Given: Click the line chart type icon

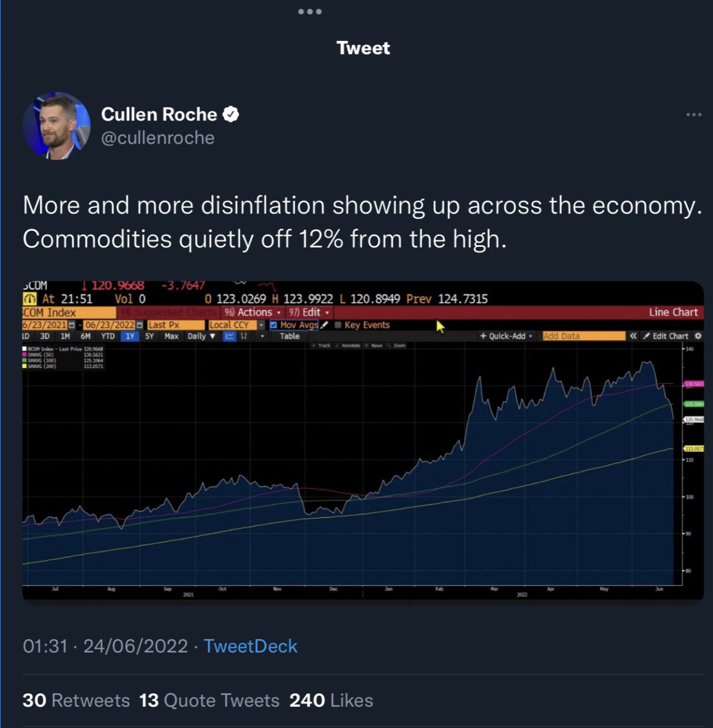Looking at the screenshot, I should click(230, 336).
